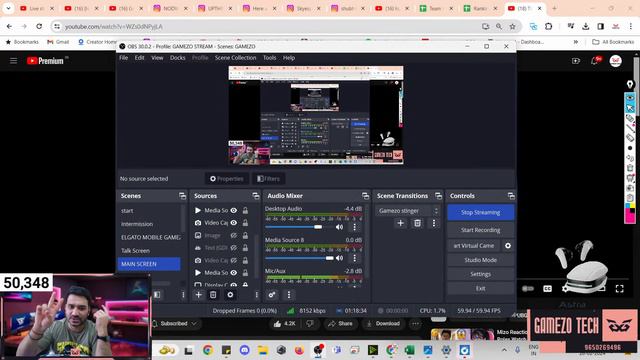
Task: Toggle visibility of the Image source
Action: point(233,236)
